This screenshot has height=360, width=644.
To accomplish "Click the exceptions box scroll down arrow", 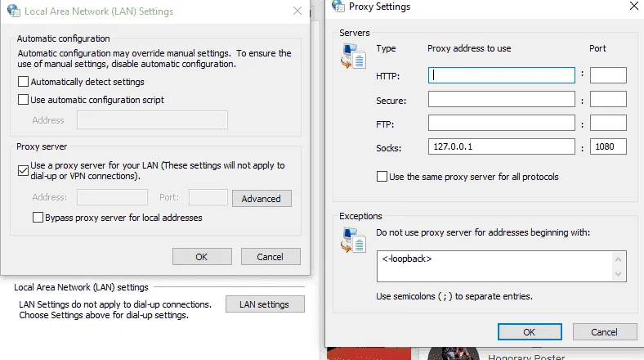I will click(x=618, y=274).
